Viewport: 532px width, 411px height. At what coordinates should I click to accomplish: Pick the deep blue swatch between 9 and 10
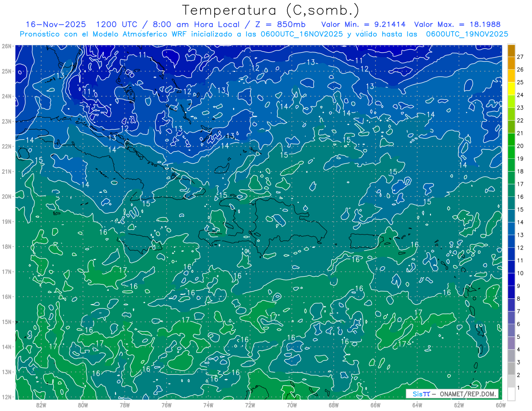511,280
